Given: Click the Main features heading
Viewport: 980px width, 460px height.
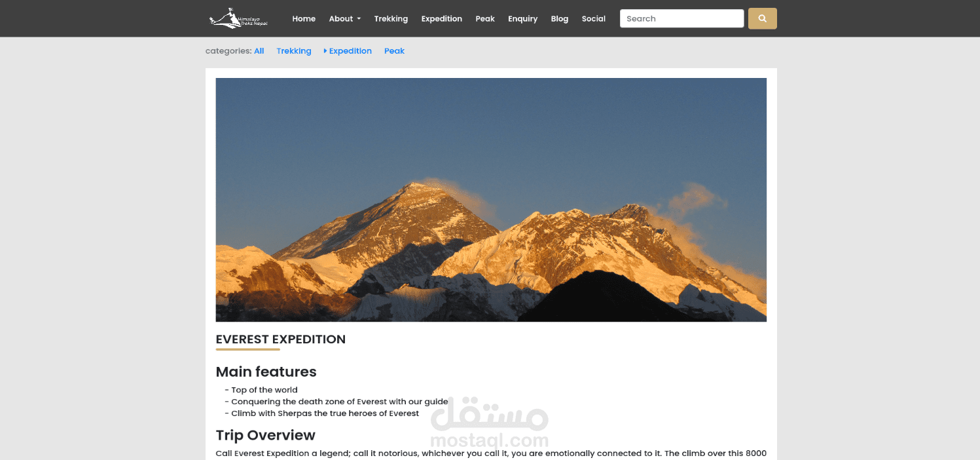Looking at the screenshot, I should [x=266, y=372].
